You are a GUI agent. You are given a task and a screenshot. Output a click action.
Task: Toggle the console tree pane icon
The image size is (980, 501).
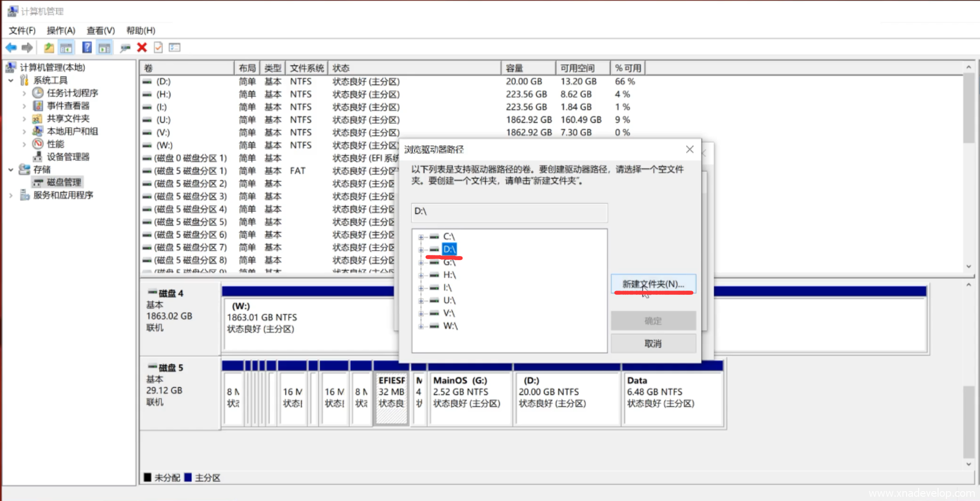[x=66, y=48]
